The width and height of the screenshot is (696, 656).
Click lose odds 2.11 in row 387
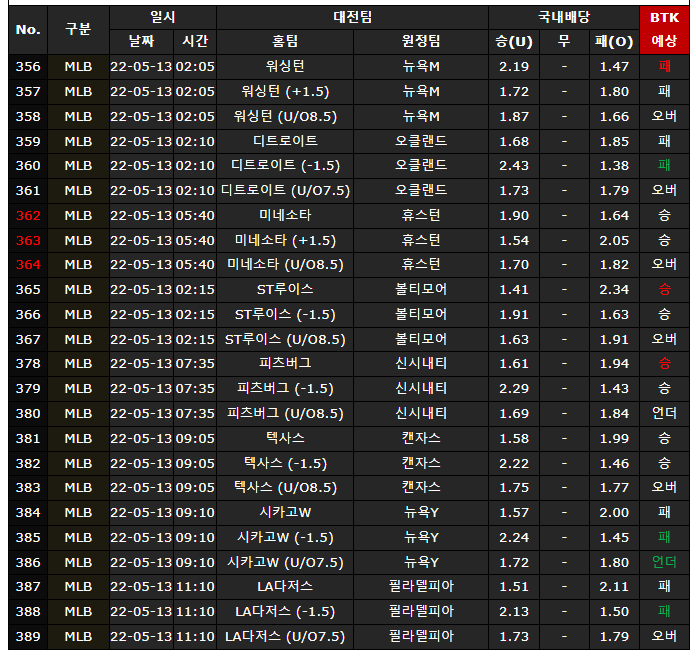point(614,587)
